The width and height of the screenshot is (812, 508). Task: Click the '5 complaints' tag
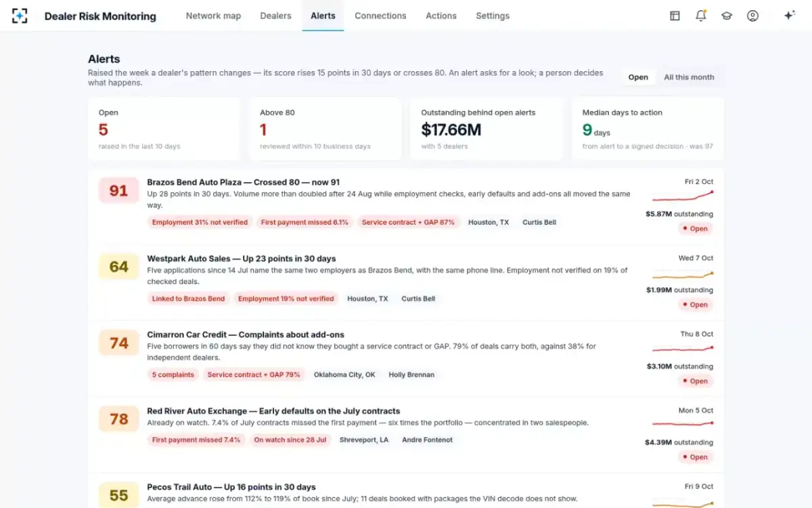pos(173,375)
